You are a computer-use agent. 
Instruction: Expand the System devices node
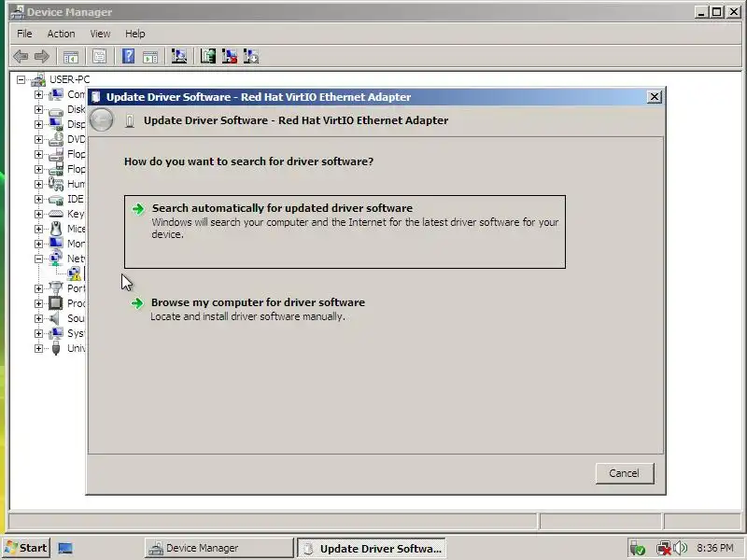(x=38, y=333)
